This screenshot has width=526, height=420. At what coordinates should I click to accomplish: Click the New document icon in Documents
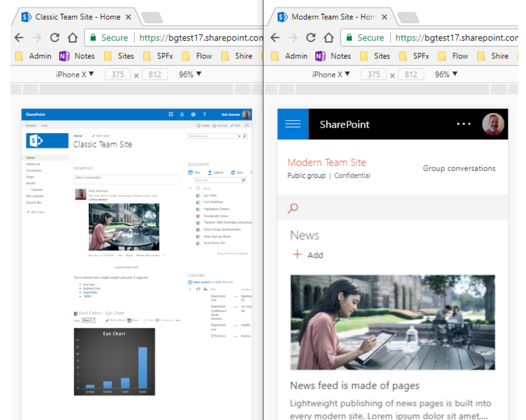click(x=190, y=172)
